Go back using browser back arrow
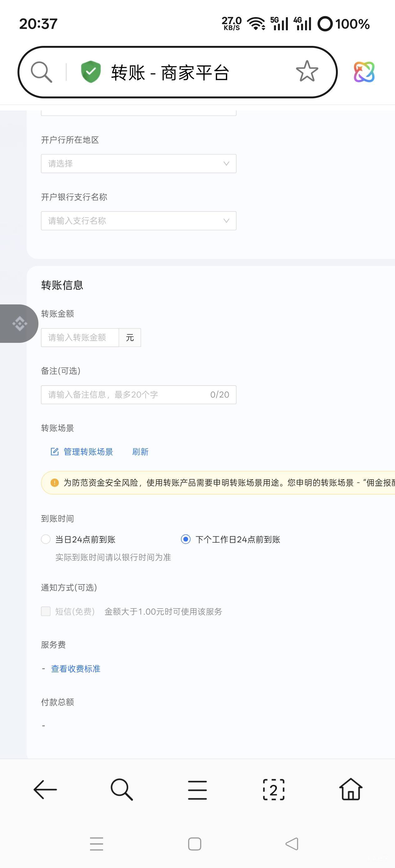Image resolution: width=395 pixels, height=868 pixels. coord(45,790)
